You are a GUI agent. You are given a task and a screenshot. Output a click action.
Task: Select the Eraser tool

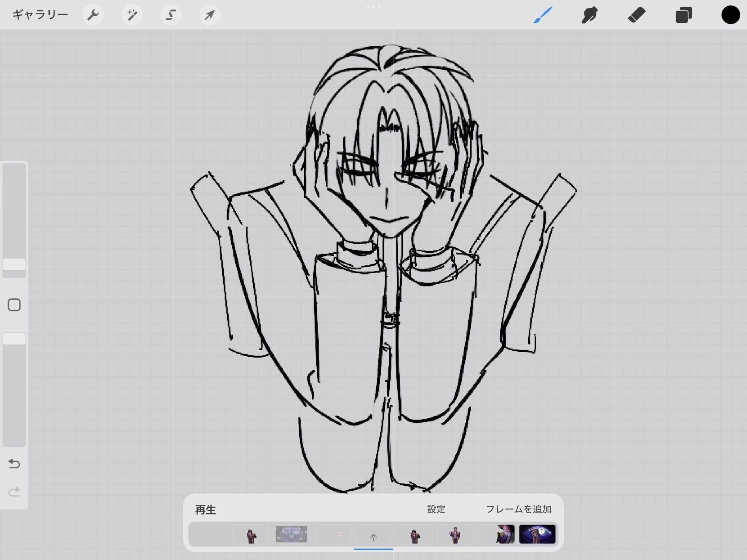coord(637,15)
